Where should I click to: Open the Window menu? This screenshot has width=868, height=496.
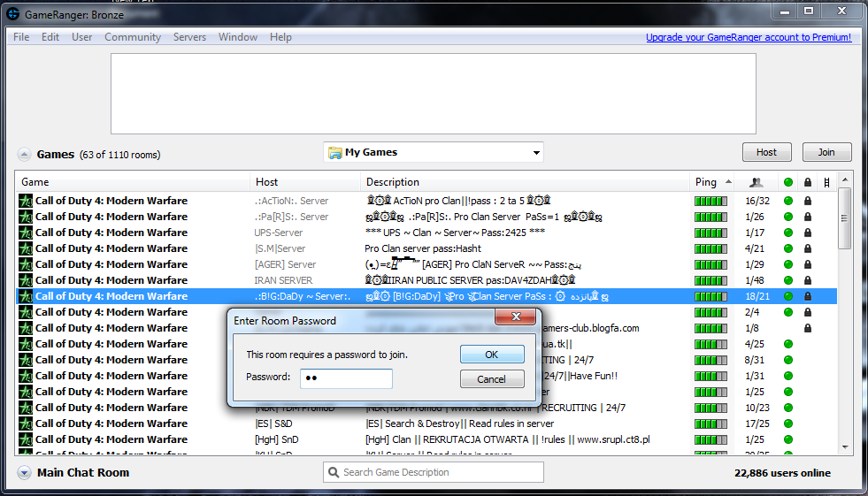pos(237,37)
